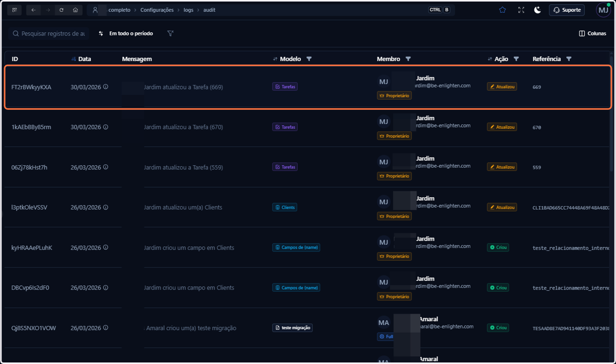The width and height of the screenshot is (616, 364).
Task: Click 'audit' breadcrumb item
Action: pos(208,10)
